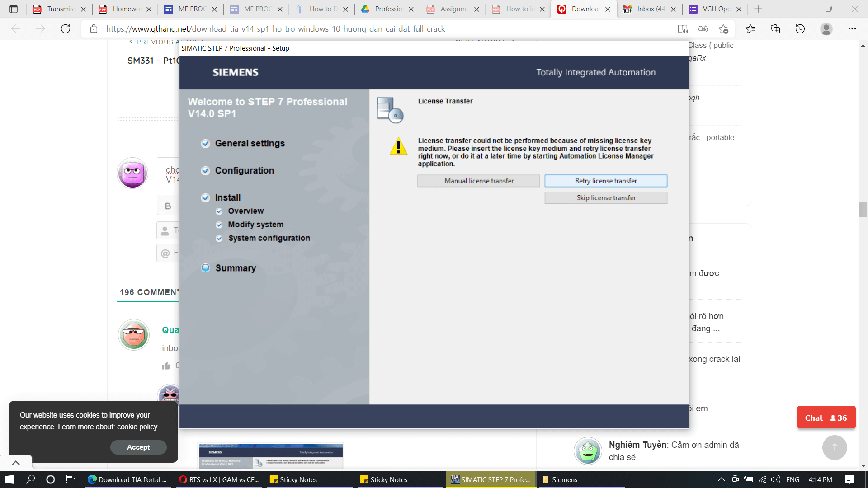868x488 pixels.
Task: Open Windows Start menu icon
Action: point(10,479)
